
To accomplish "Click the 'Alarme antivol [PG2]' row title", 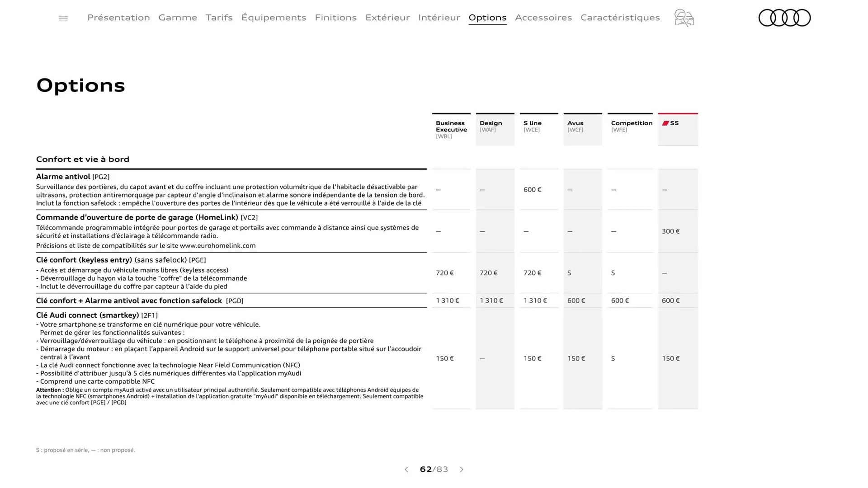I will coord(73,177).
